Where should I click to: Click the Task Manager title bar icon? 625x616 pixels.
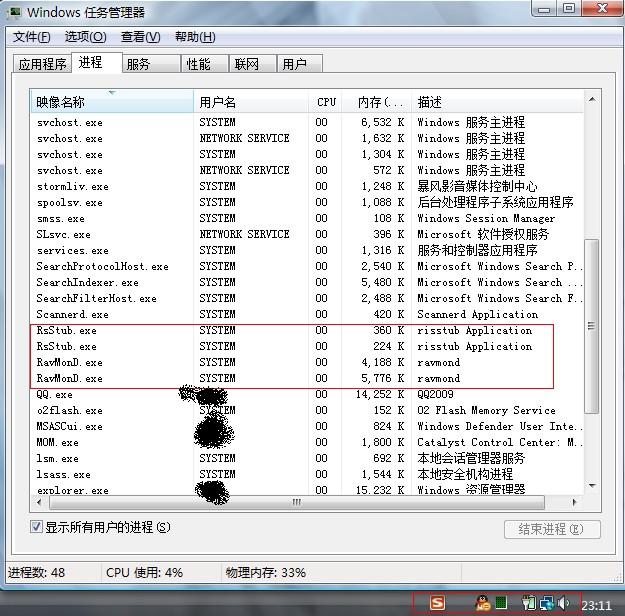tap(15, 12)
